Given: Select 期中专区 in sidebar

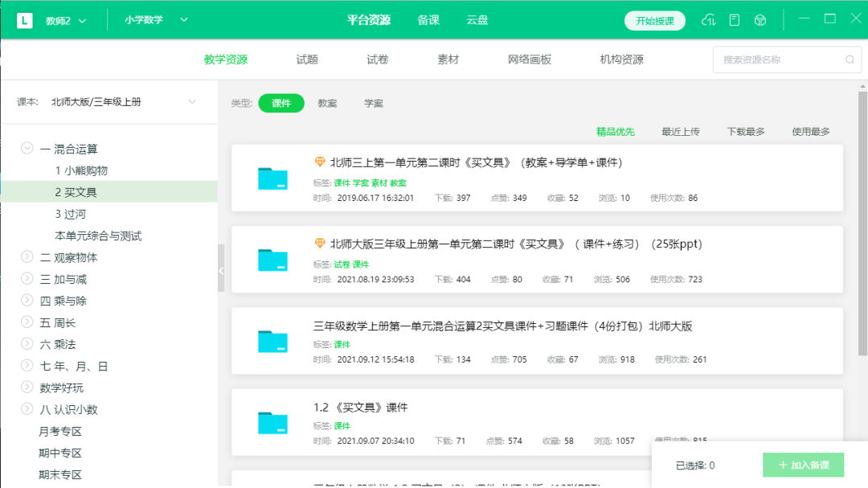Looking at the screenshot, I should click(x=60, y=453).
